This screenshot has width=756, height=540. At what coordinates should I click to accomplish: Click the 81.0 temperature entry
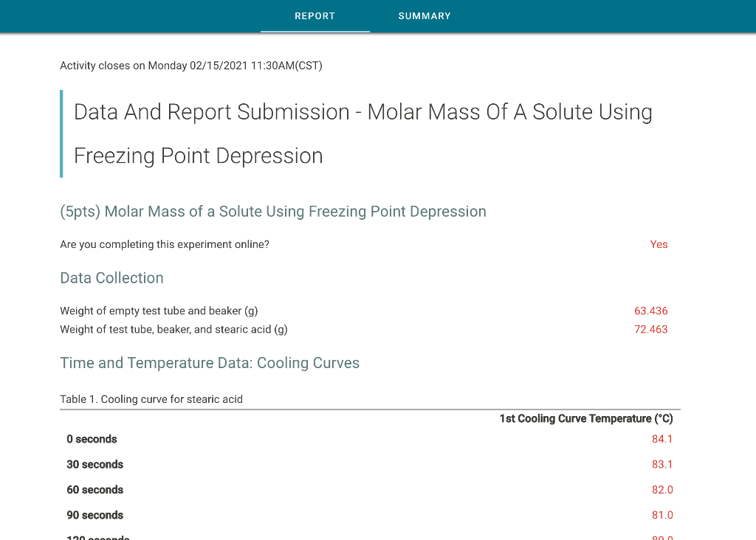click(662, 514)
